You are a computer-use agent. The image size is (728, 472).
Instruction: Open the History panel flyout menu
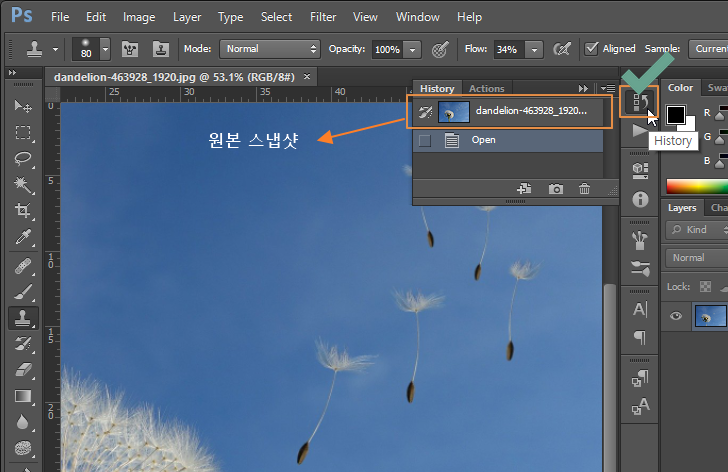608,88
